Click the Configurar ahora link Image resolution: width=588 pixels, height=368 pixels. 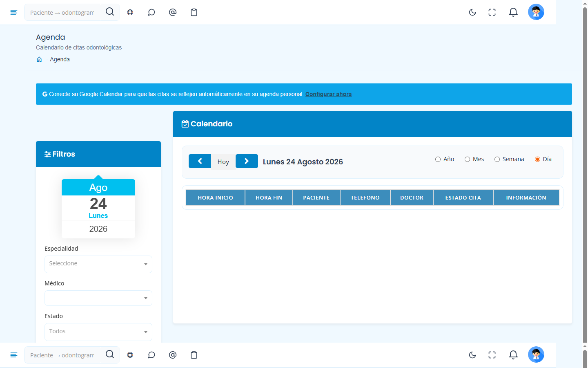click(328, 94)
